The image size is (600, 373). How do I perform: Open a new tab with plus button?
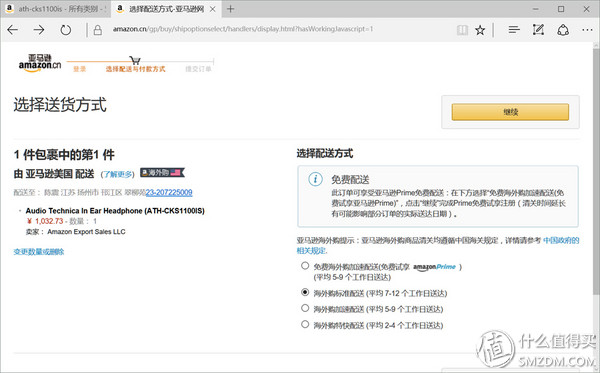point(230,9)
